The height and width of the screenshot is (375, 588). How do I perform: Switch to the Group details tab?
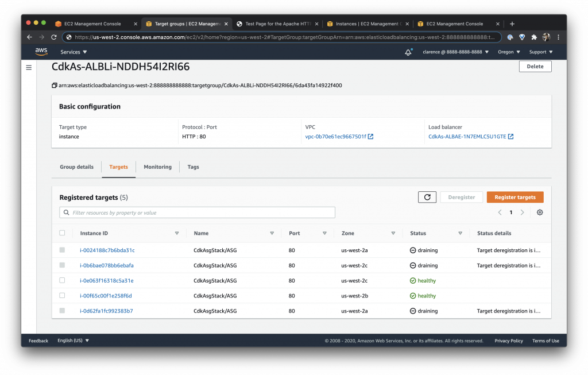coord(76,167)
